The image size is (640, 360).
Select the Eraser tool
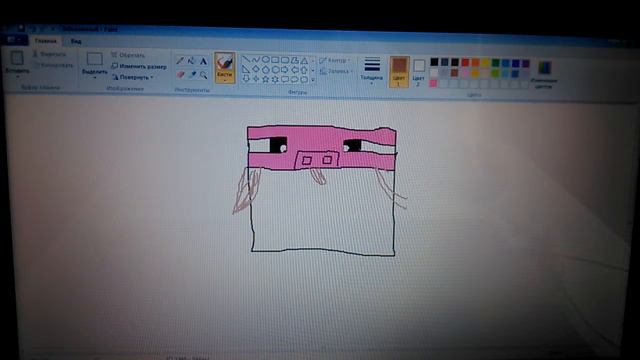[x=180, y=74]
